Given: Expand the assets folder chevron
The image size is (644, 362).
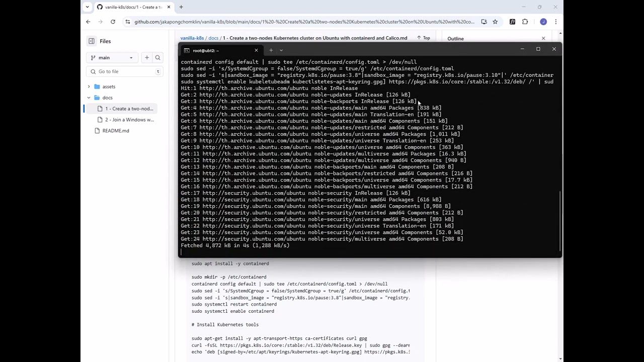Looking at the screenshot, I should [89, 86].
